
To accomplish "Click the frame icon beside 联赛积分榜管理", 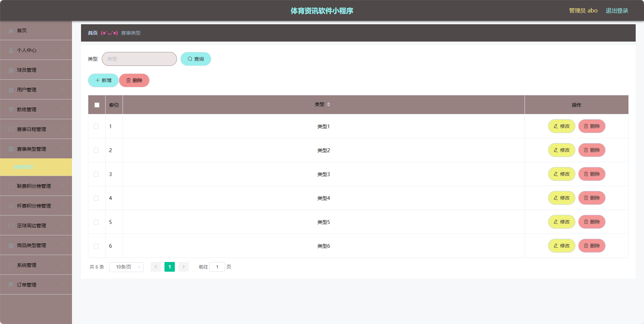I will 11,186.
